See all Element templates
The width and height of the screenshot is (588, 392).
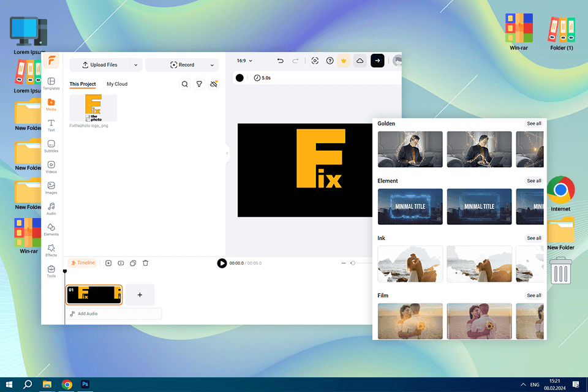(x=533, y=181)
